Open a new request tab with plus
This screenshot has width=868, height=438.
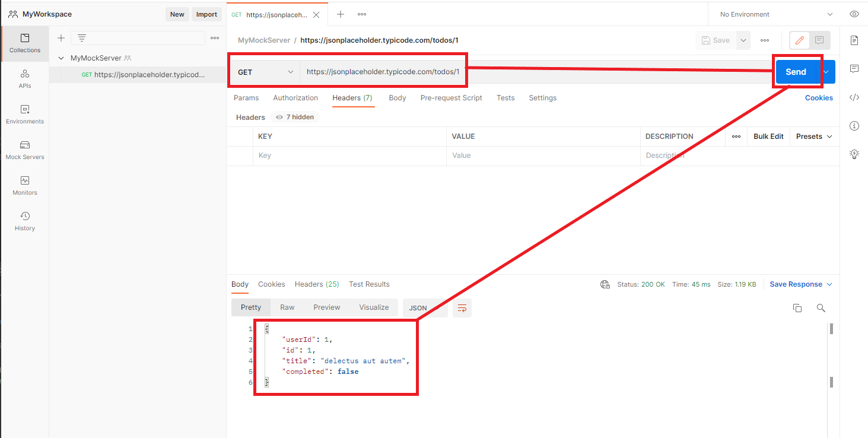[341, 14]
